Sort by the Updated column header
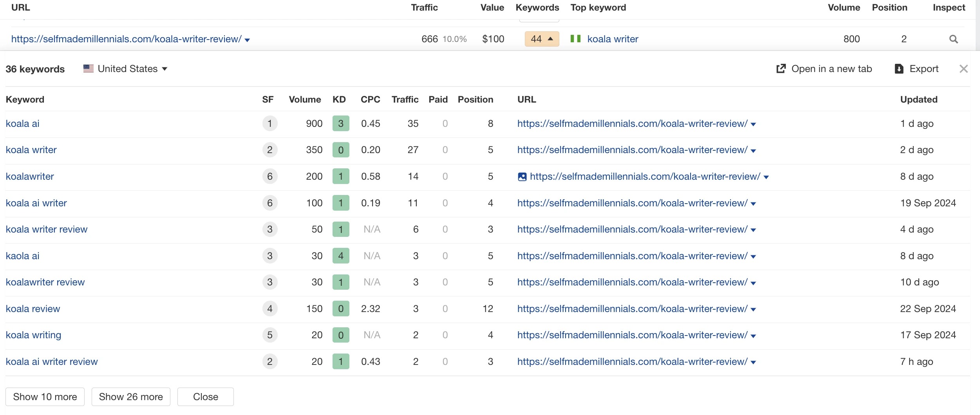Image resolution: width=980 pixels, height=415 pixels. 919,99
